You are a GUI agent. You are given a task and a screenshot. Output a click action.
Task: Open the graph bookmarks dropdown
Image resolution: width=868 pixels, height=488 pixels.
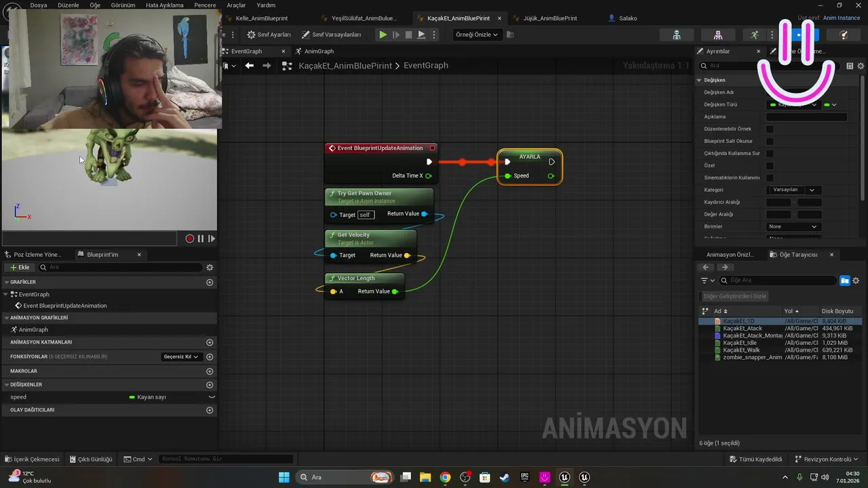[230, 66]
